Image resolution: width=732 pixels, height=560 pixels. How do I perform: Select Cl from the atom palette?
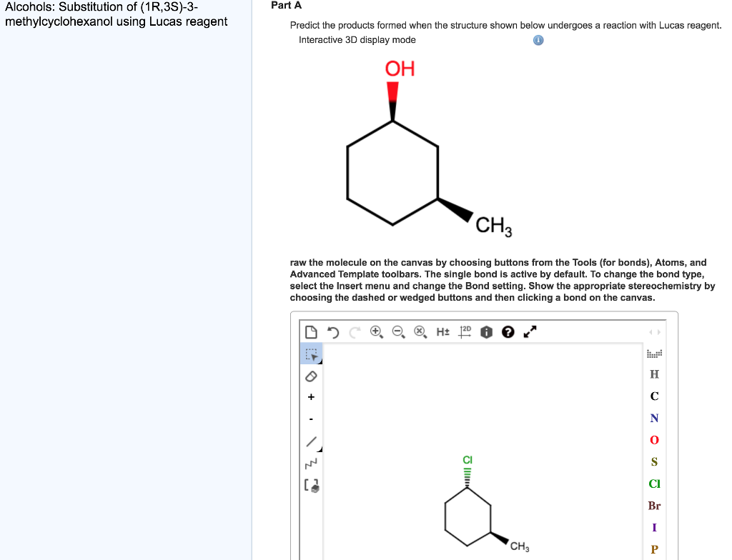tap(653, 484)
